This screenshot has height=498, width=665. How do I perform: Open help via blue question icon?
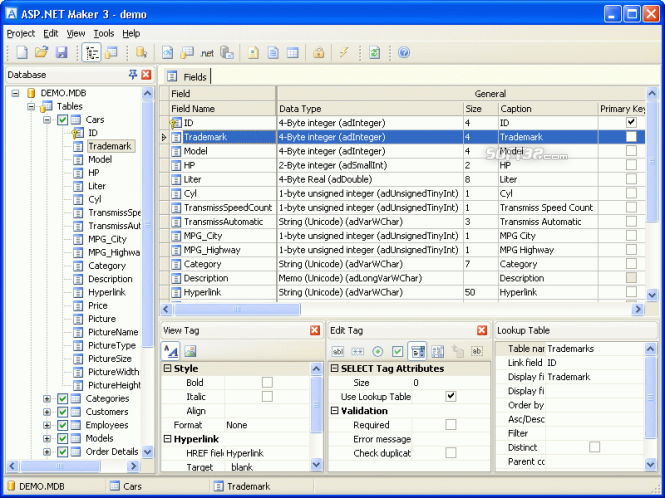[x=404, y=52]
